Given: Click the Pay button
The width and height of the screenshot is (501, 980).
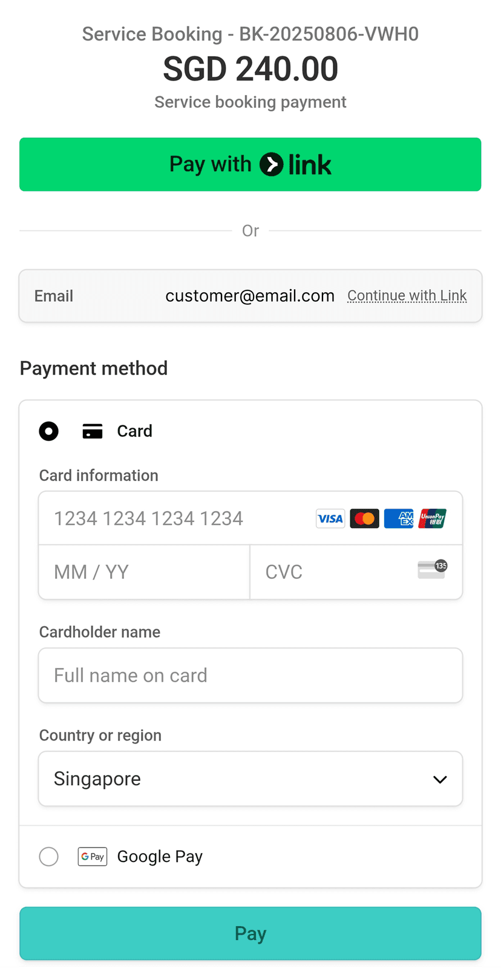Looking at the screenshot, I should pyautogui.click(x=250, y=933).
